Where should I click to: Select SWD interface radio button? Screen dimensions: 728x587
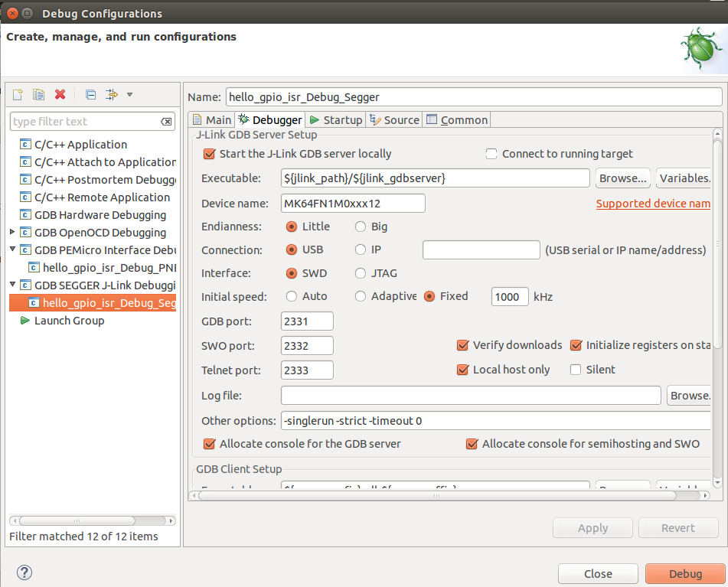point(292,273)
